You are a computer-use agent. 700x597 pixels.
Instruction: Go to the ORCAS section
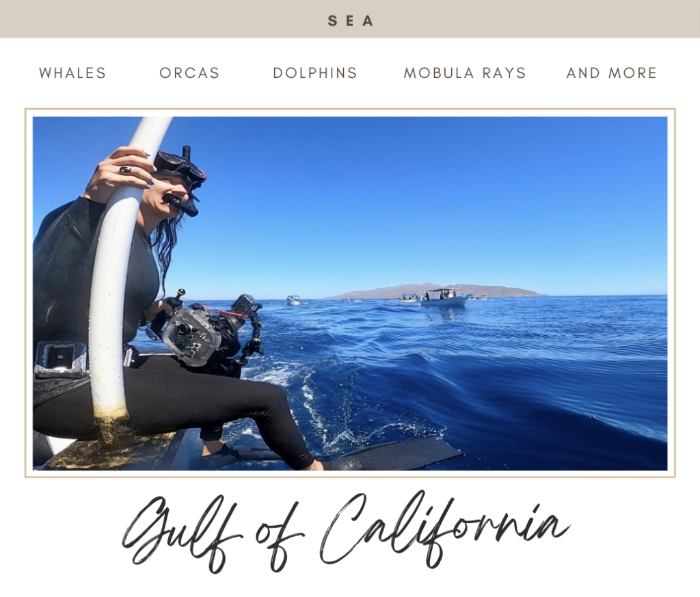point(189,72)
